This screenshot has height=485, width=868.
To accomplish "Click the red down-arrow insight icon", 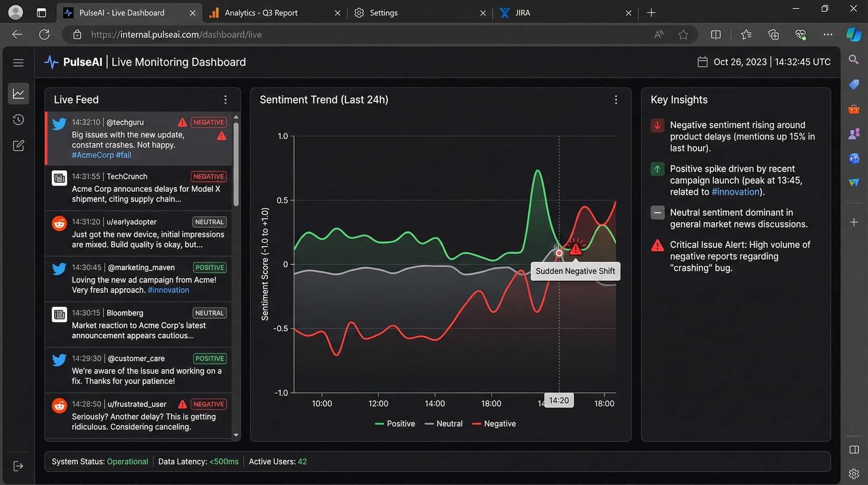I will pos(657,125).
